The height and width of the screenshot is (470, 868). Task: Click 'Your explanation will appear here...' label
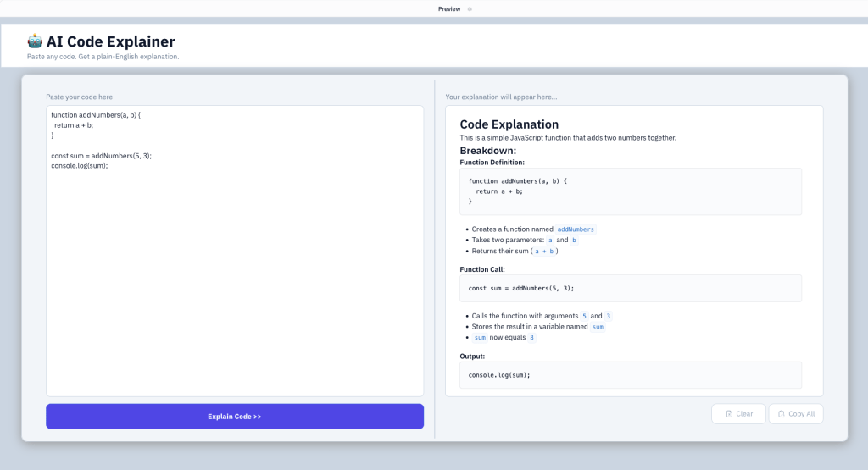click(501, 97)
